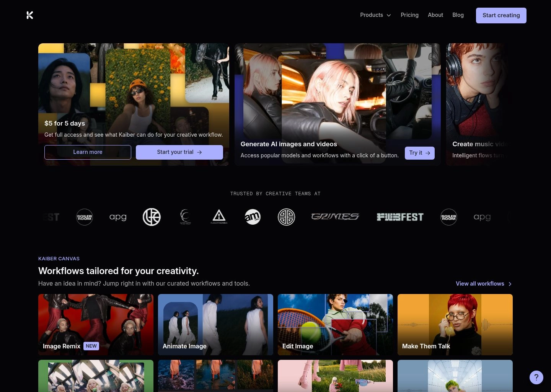Click the circular UE monogram logo

pos(152,217)
